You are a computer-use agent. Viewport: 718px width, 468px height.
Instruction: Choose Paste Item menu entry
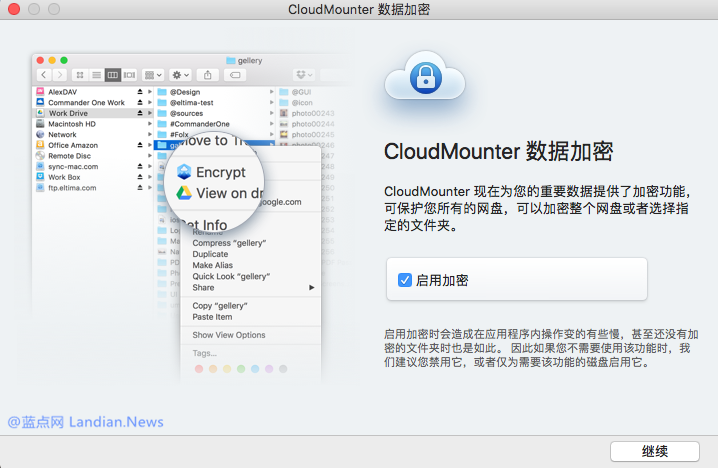pos(212,317)
